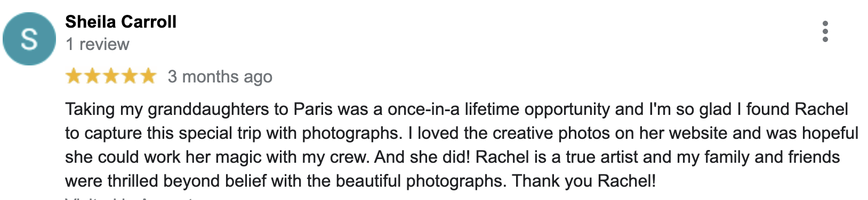Screen dimensions: 868x200
Task: Click the second gold rating star
Action: point(92,76)
